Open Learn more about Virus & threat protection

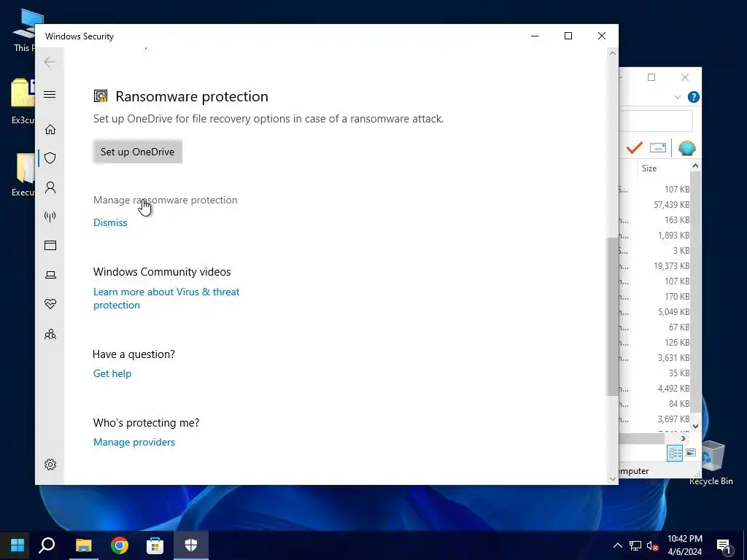tap(166, 298)
